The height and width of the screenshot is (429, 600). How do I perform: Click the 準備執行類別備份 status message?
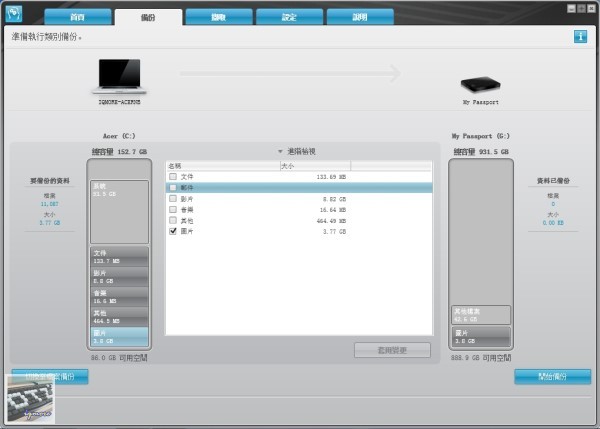[x=46, y=37]
